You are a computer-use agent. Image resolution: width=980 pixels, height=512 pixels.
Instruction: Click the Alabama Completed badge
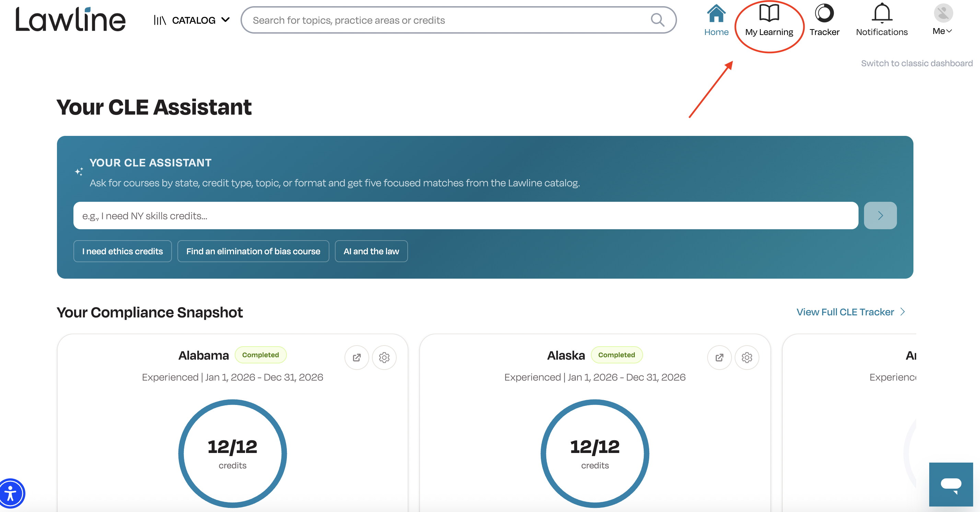[260, 355]
